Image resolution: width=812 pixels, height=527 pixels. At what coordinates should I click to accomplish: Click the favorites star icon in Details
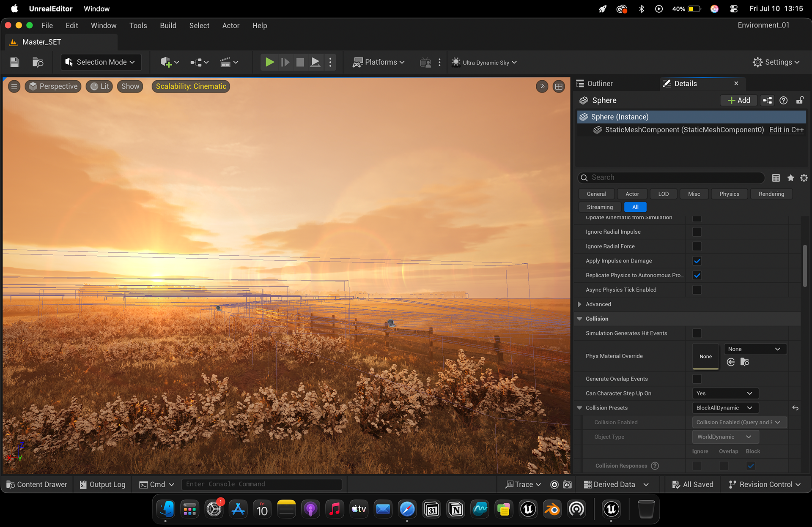[790, 178]
